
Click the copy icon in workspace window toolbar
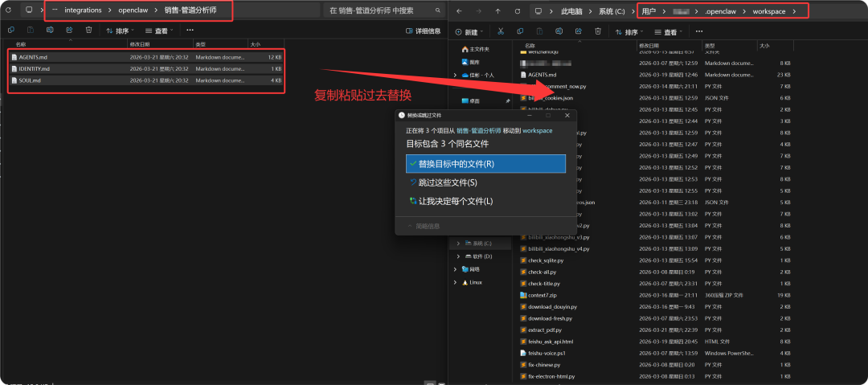(x=520, y=32)
